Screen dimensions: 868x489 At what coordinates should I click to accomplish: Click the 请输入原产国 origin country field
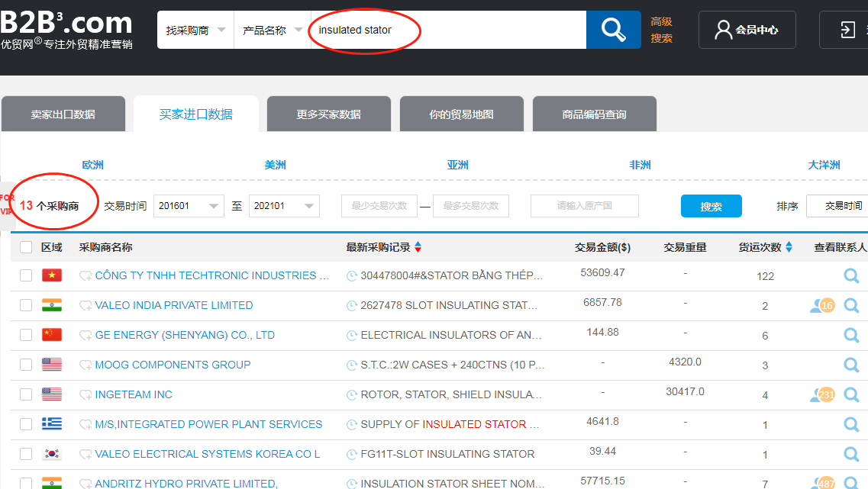585,206
